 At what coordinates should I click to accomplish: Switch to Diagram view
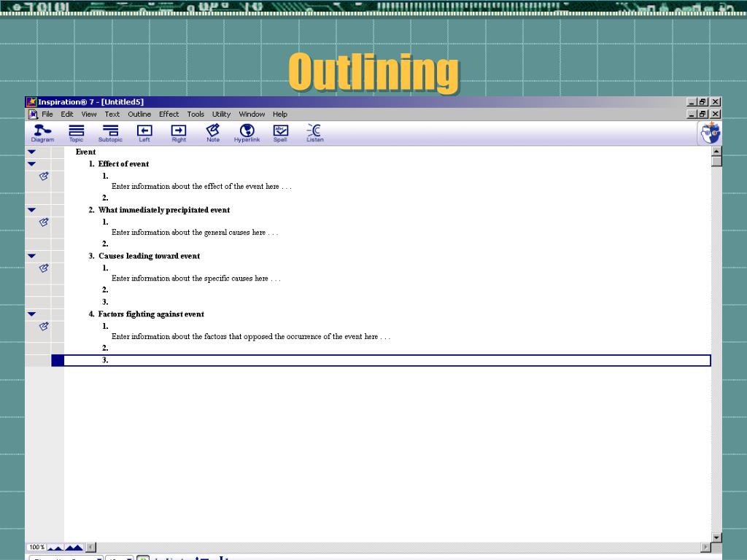[42, 133]
